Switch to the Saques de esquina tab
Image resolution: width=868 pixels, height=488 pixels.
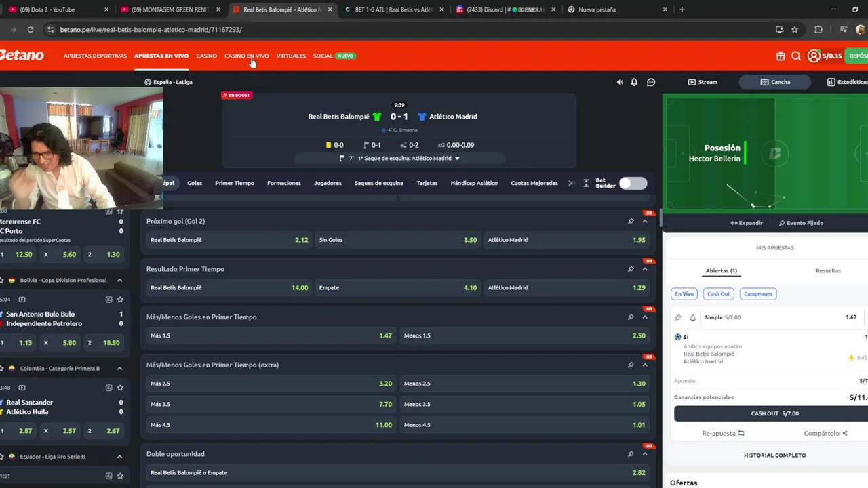(x=378, y=183)
